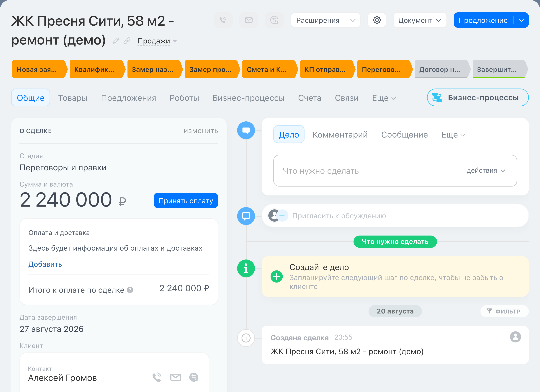This screenshot has height=392, width=540.
Task: Click the 2 240 000 sum value
Action: (66, 199)
